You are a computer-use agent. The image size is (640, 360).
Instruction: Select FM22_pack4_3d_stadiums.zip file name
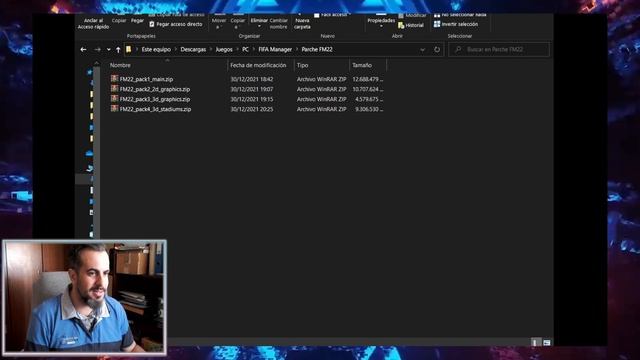155,109
